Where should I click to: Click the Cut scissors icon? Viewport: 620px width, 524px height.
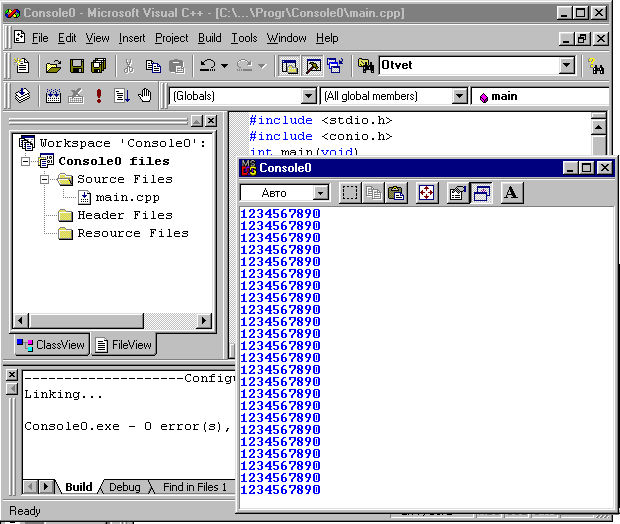coord(129,66)
